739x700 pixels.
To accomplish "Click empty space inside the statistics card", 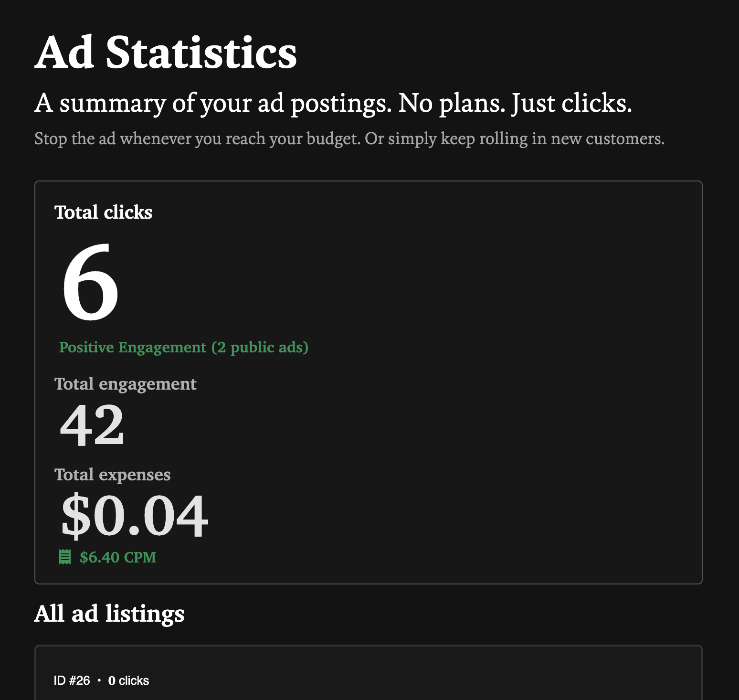I will click(x=454, y=382).
